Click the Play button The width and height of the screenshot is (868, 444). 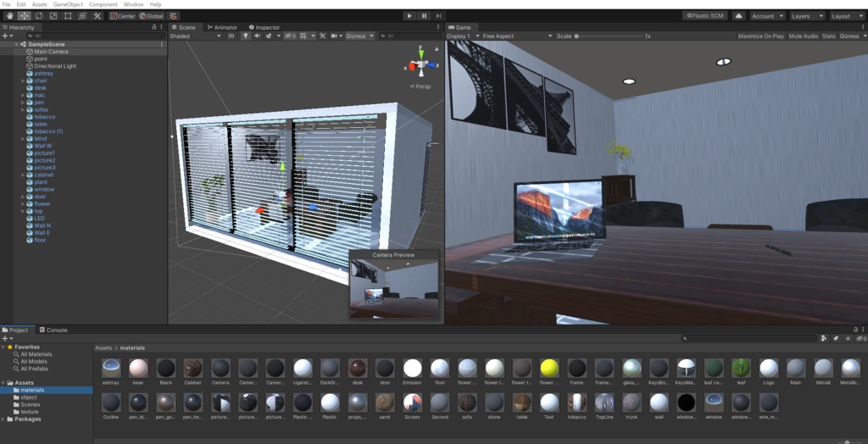click(409, 16)
